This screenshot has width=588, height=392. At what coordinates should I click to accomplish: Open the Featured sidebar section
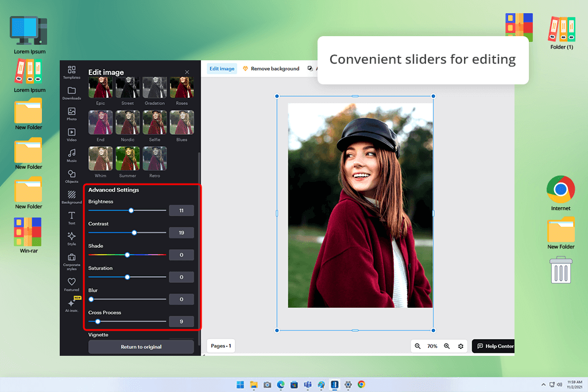click(72, 285)
